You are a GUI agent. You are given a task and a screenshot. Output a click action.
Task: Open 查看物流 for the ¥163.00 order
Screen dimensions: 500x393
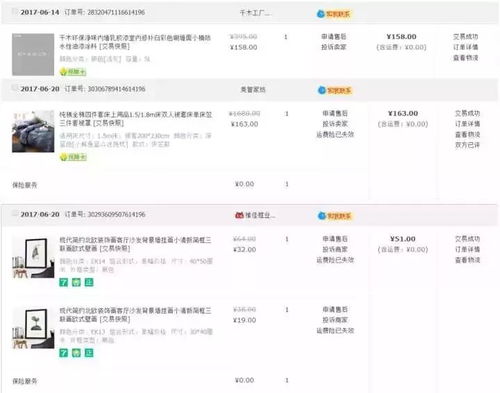pos(467,134)
